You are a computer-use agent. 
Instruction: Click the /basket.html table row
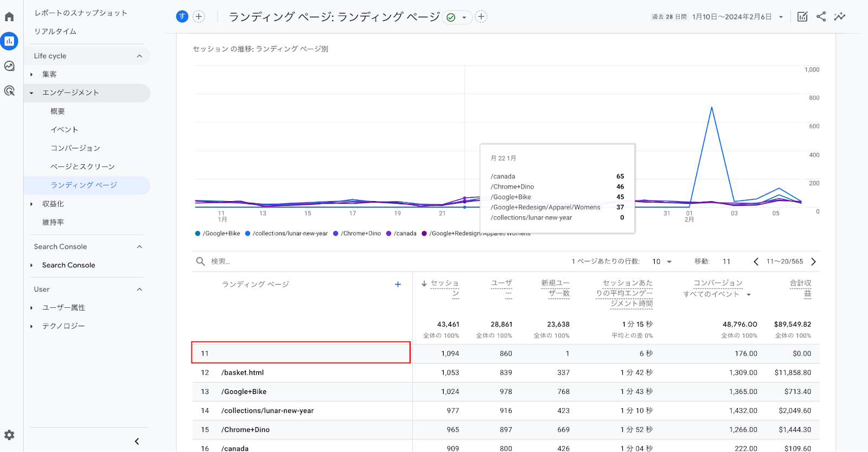(x=506, y=373)
